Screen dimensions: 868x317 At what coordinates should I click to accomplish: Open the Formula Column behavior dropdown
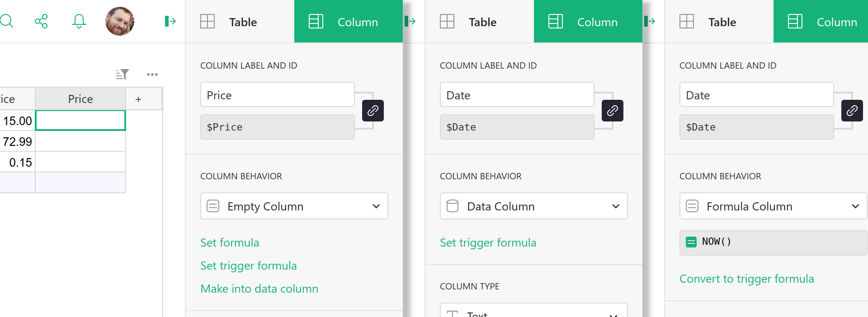point(773,206)
